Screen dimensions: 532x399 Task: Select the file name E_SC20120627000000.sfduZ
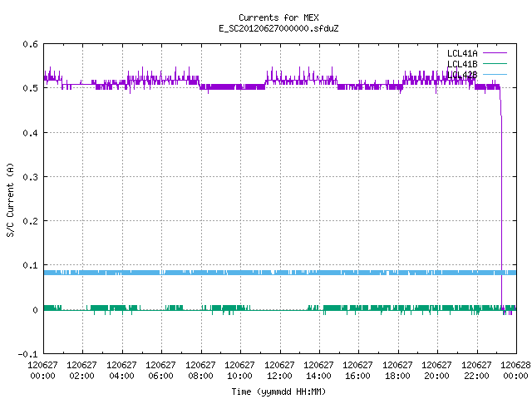(x=278, y=28)
